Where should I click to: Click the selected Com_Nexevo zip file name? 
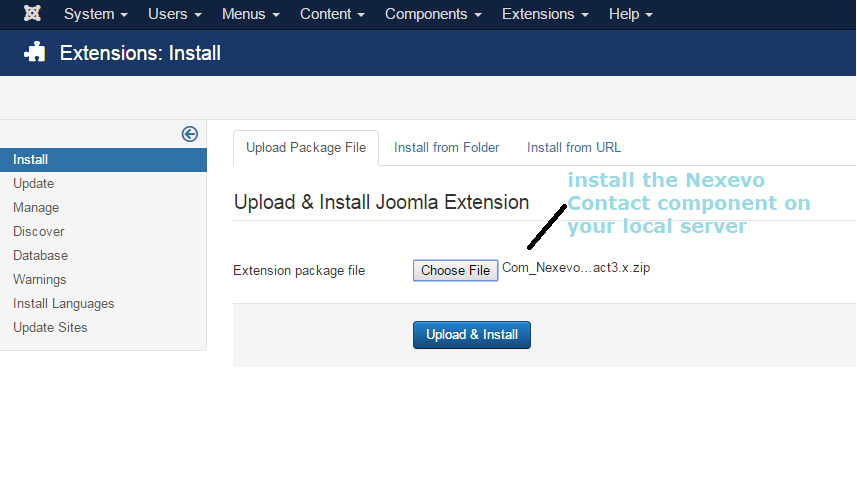tap(576, 268)
